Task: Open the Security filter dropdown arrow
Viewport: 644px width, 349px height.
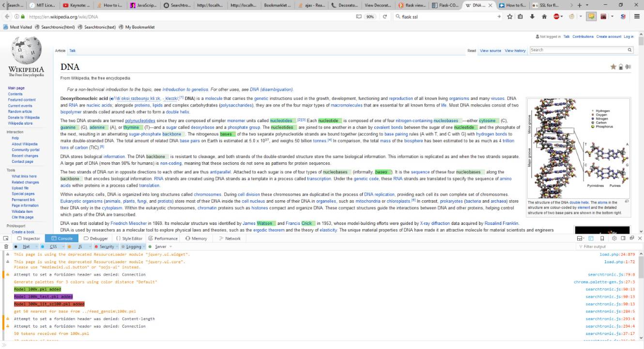Action: [x=117, y=247]
